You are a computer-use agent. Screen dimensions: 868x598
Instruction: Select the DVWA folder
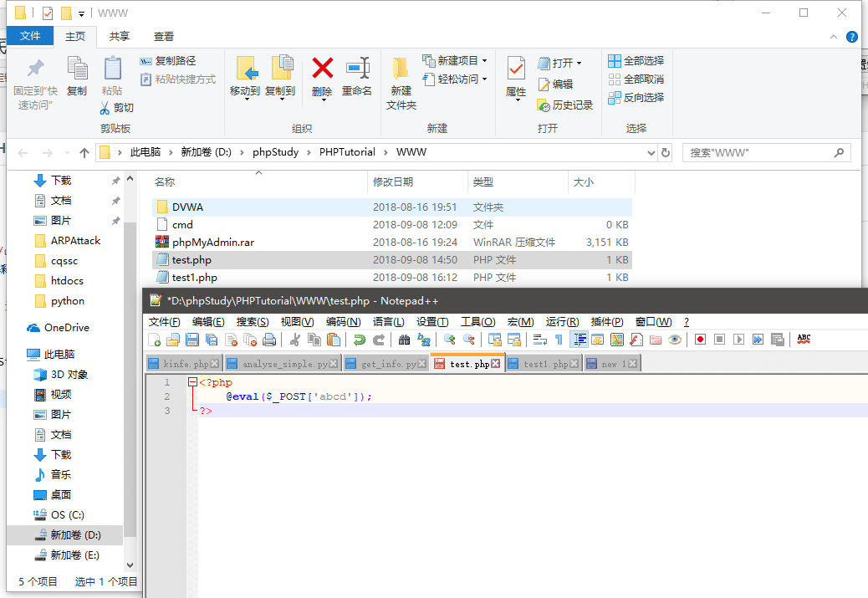pyautogui.click(x=392, y=207)
